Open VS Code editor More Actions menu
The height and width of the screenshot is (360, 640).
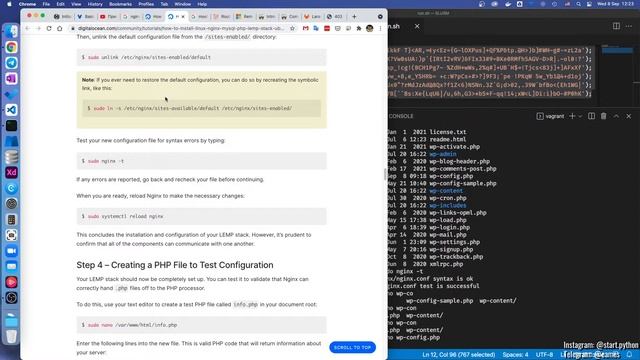629,26
